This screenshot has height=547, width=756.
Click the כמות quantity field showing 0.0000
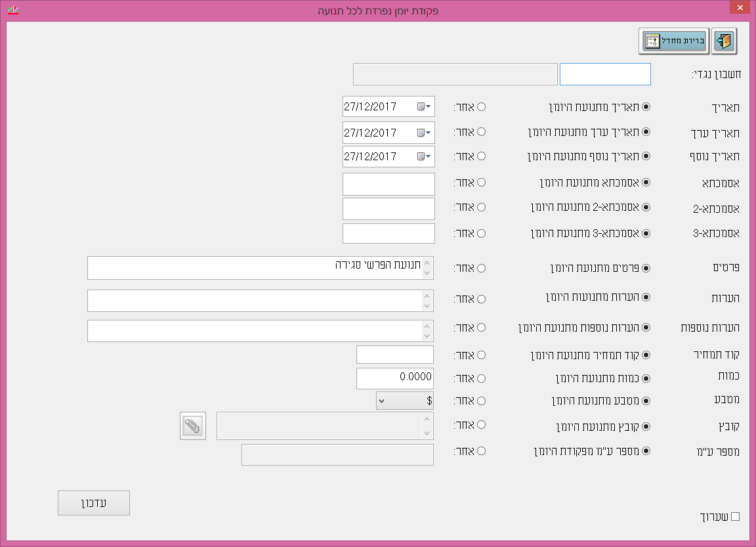point(394,378)
